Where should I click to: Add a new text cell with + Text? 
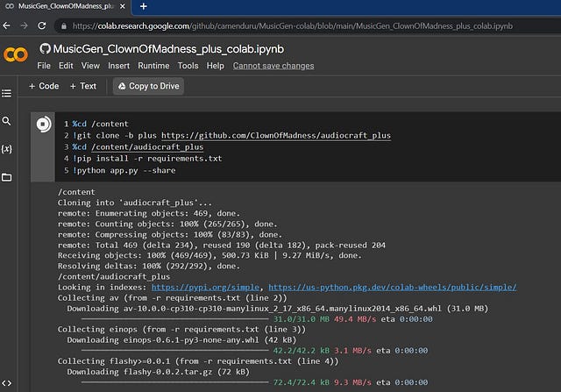click(x=83, y=86)
